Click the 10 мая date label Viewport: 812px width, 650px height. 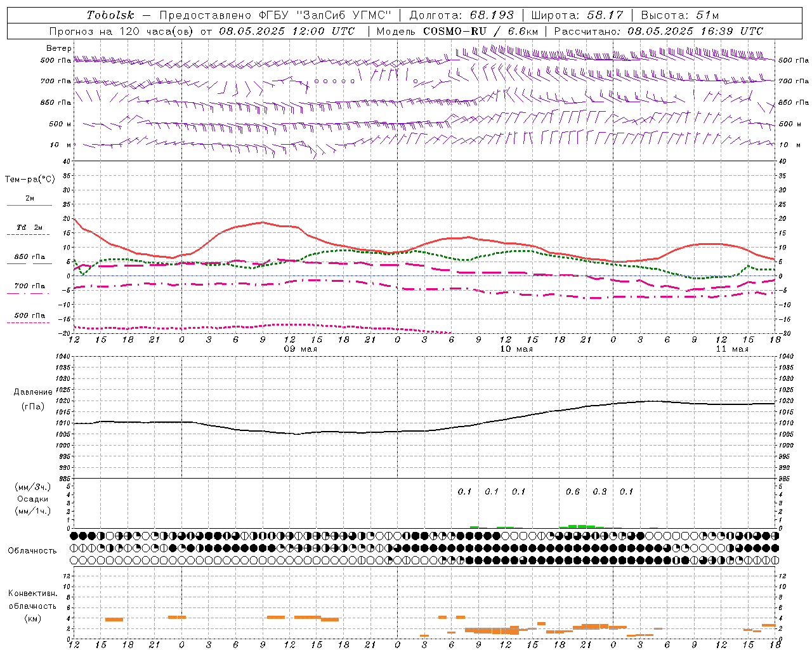[516, 349]
